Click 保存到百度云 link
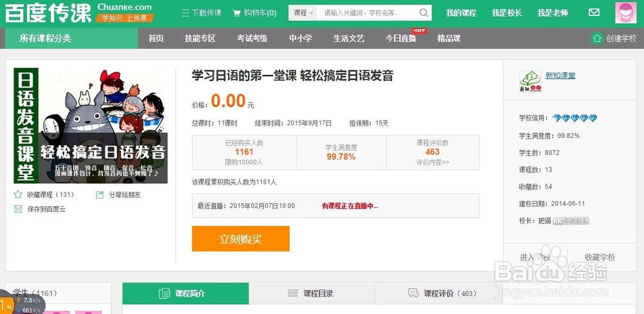The image size is (644, 314). pos(46,209)
